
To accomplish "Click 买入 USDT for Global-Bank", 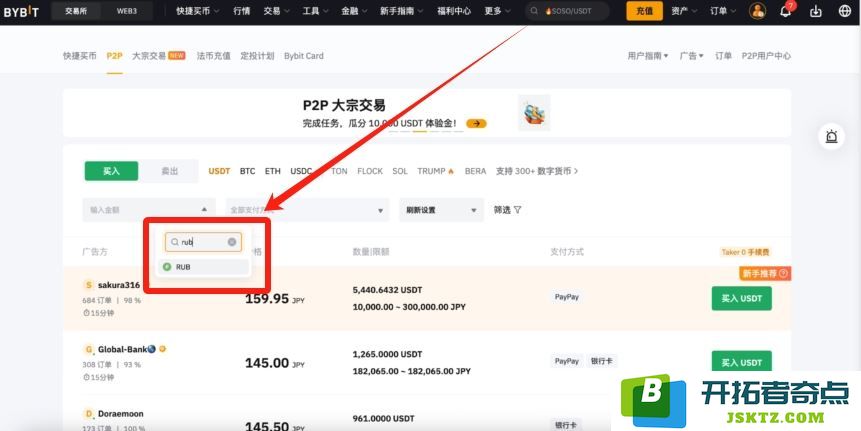I will tap(741, 361).
